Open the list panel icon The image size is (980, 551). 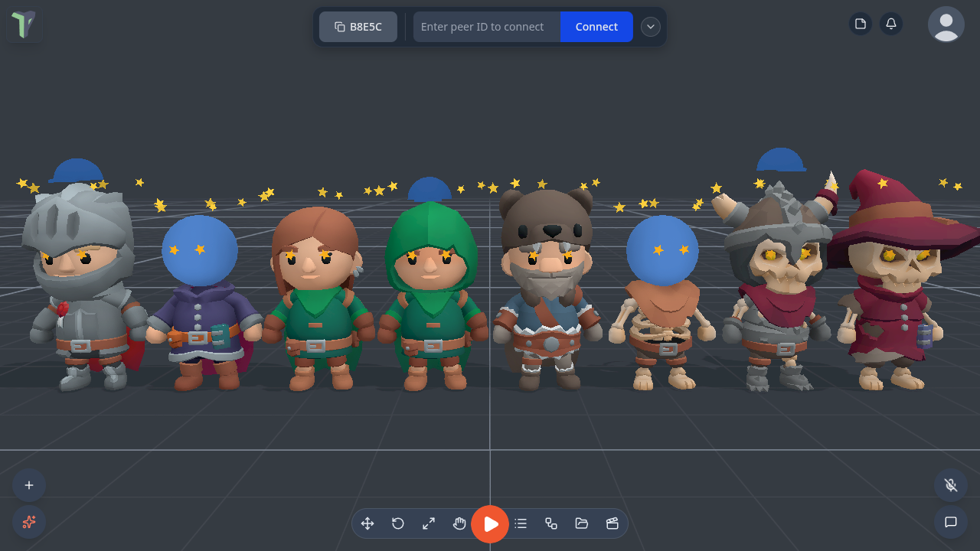521,523
